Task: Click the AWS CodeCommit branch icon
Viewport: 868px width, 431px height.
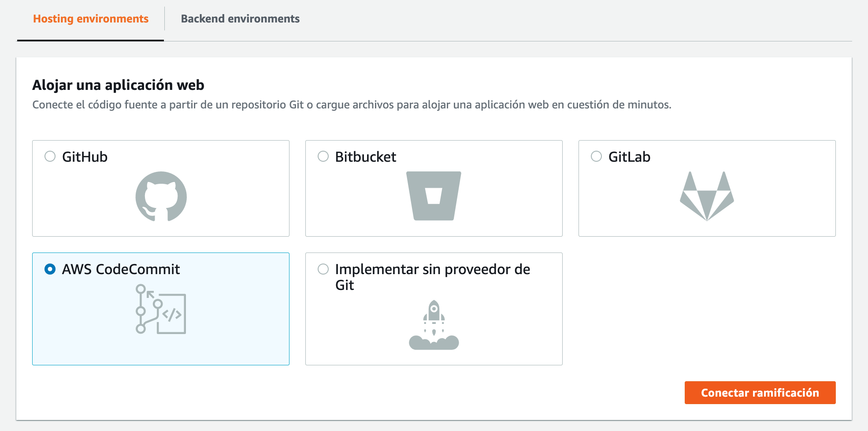Action: tap(161, 309)
